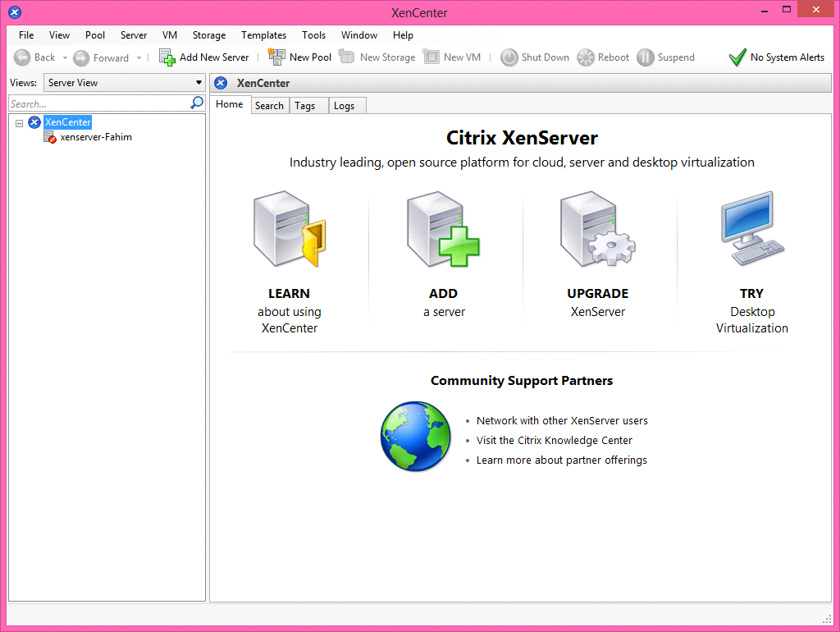Open the Back history dropdown arrow
Viewport: 840px width, 632px height.
tap(65, 57)
